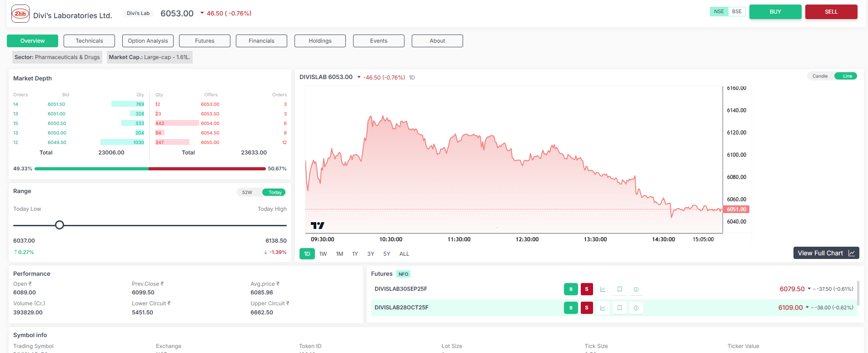Click the TradingView logo on chart

pos(317,225)
